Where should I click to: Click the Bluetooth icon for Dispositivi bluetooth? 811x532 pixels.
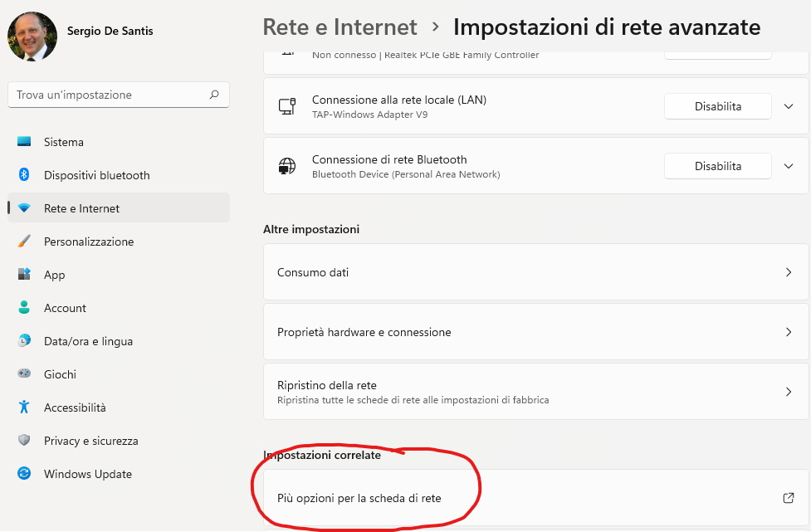24,175
